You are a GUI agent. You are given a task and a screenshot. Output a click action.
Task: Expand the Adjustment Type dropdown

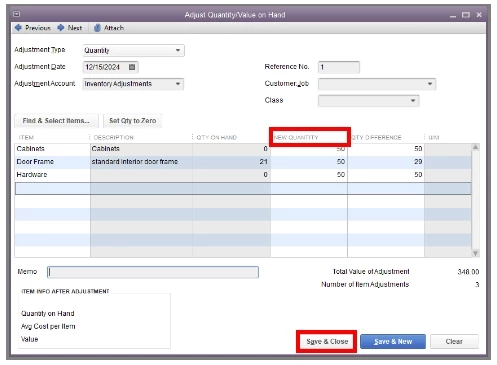click(x=178, y=50)
